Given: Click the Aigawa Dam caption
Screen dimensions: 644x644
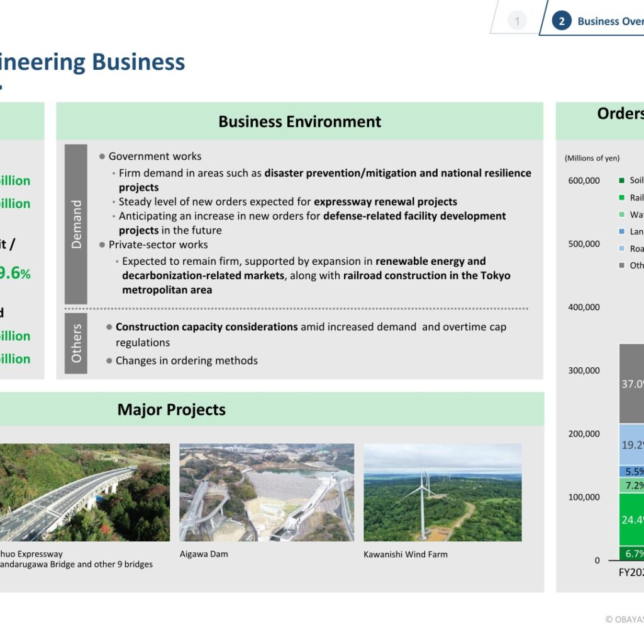Looking at the screenshot, I should 204,554.
